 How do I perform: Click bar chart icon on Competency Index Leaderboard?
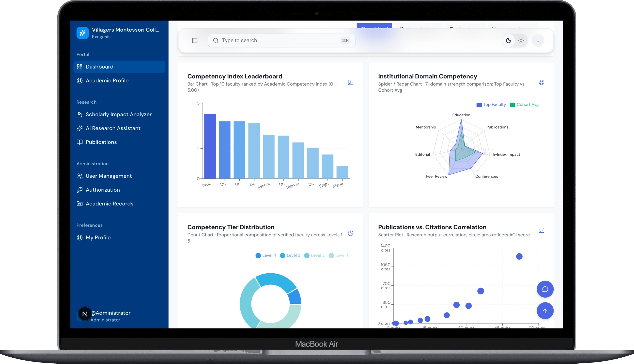click(350, 82)
